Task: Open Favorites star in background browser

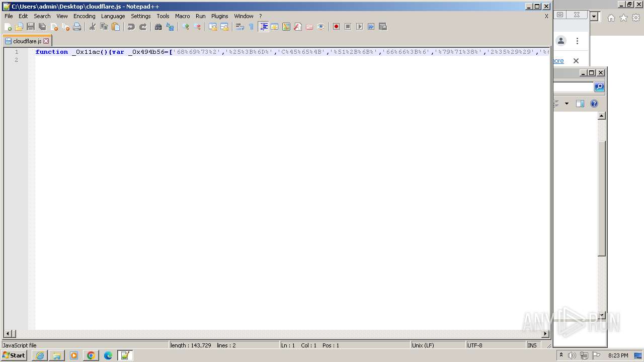Action: 623,18
